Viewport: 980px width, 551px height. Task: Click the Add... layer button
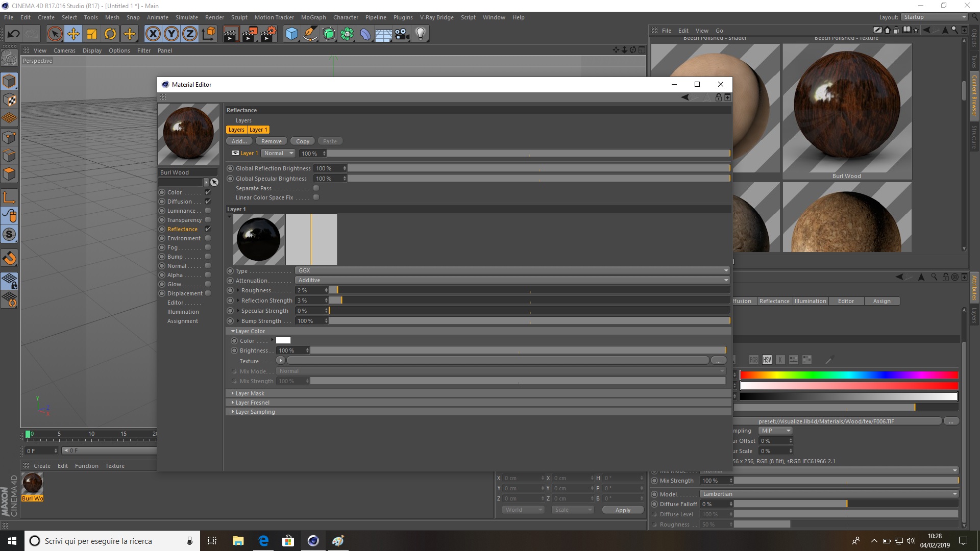pos(239,141)
